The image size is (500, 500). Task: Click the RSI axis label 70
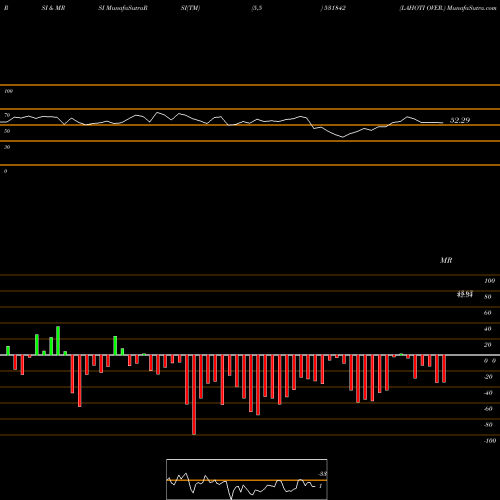point(7,115)
